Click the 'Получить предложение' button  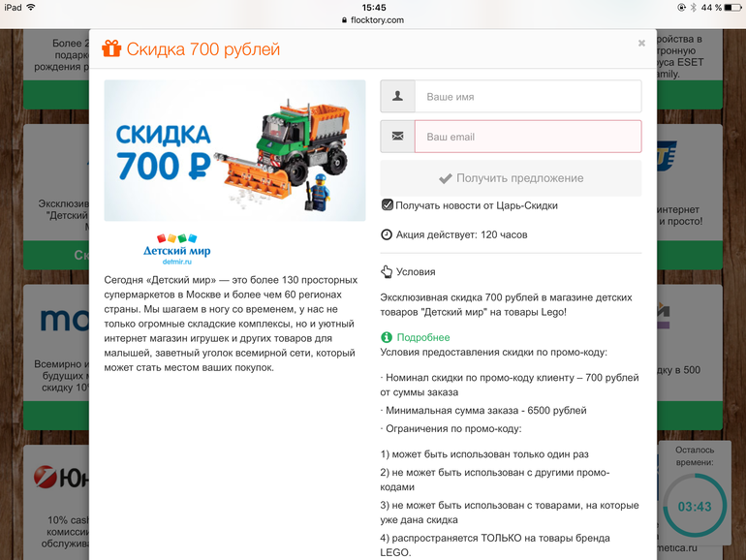(511, 178)
